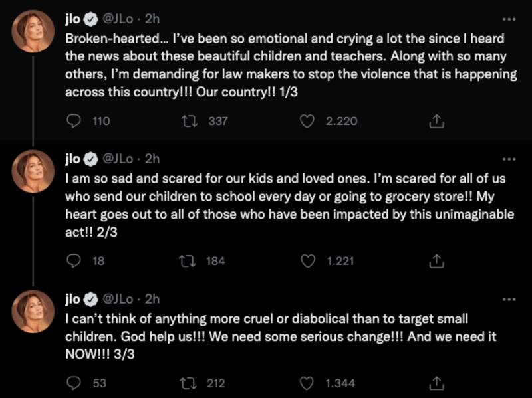Open more options on second tweet
532x398 pixels.
point(509,160)
